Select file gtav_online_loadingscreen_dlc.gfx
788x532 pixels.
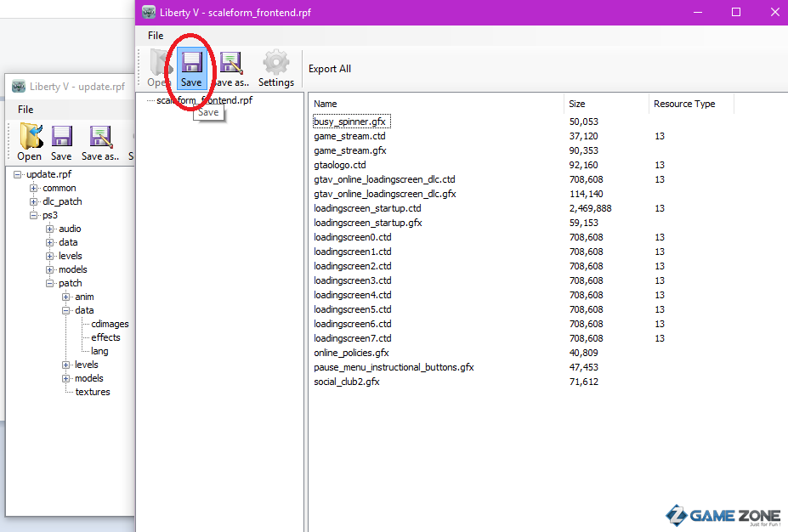385,194
